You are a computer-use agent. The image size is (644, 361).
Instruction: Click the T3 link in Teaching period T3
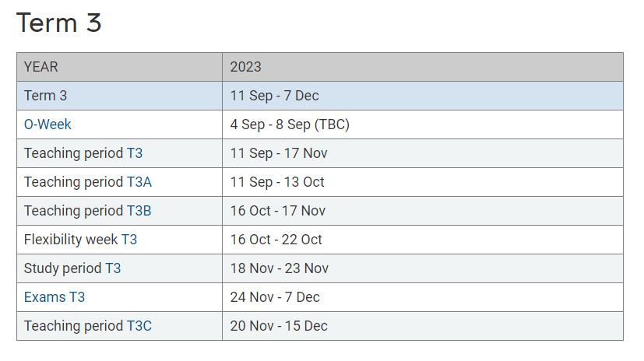pyautogui.click(x=135, y=153)
